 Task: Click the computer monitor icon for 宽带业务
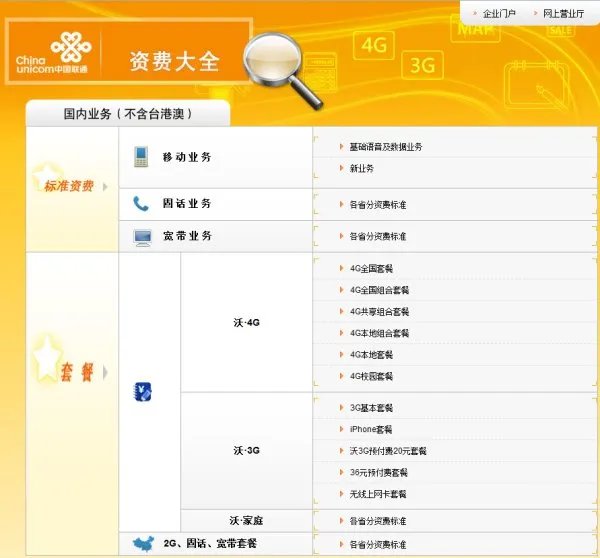pyautogui.click(x=142, y=237)
